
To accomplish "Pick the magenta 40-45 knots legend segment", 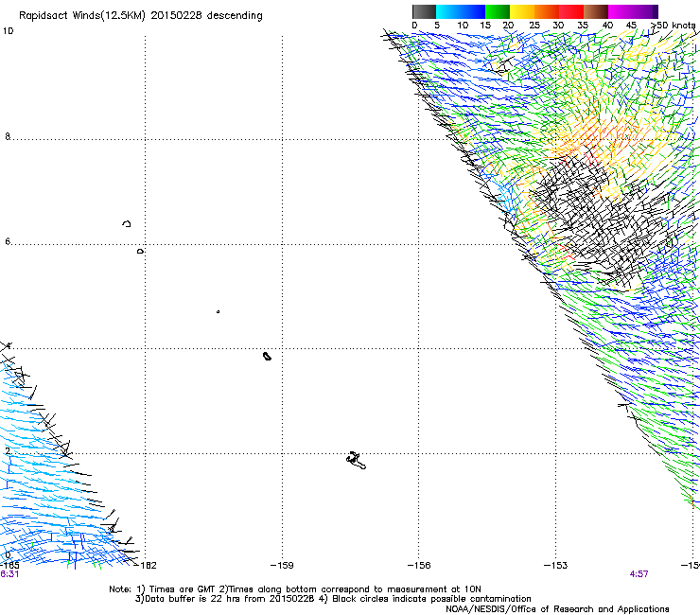I will tap(621, 11).
